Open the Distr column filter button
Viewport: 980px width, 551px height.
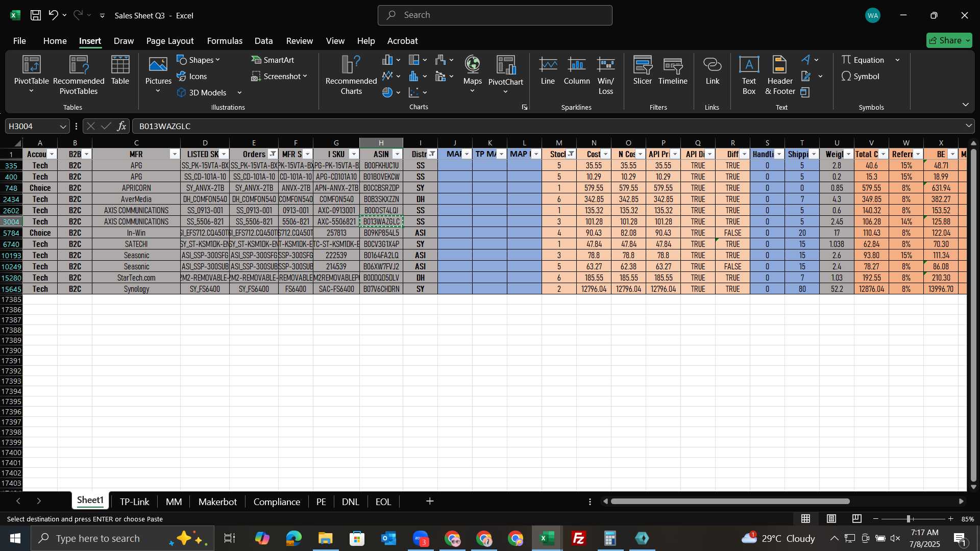point(432,154)
